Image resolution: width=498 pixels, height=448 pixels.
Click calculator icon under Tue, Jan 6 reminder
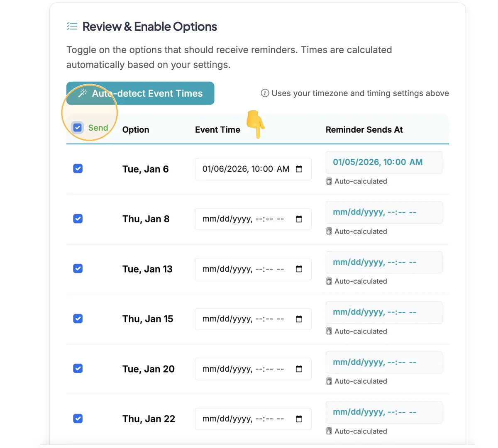pyautogui.click(x=329, y=181)
